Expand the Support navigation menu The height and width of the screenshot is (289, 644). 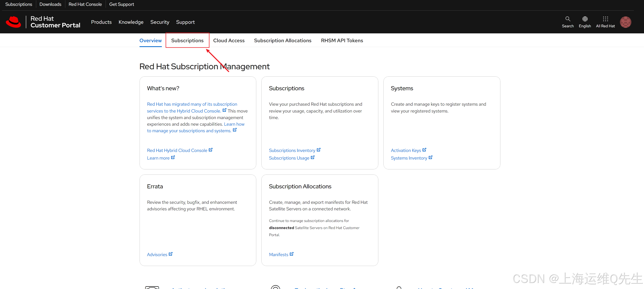click(185, 22)
